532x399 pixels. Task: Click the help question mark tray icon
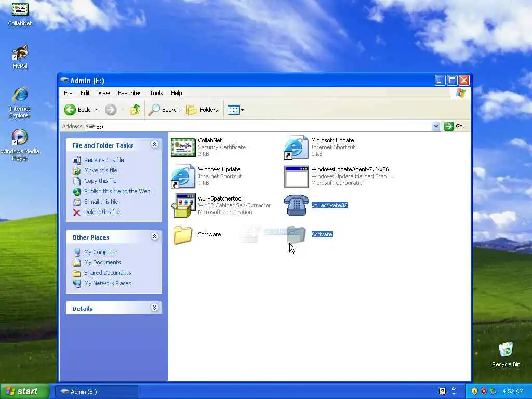[x=442, y=391]
